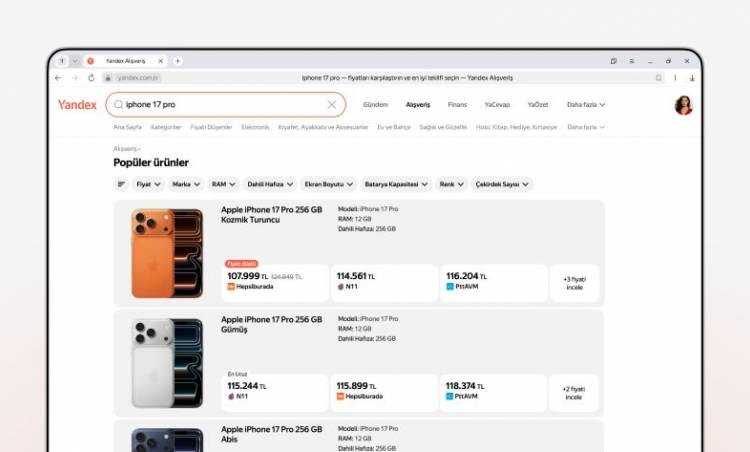
Task: Open a new browser tab
Action: [x=178, y=61]
